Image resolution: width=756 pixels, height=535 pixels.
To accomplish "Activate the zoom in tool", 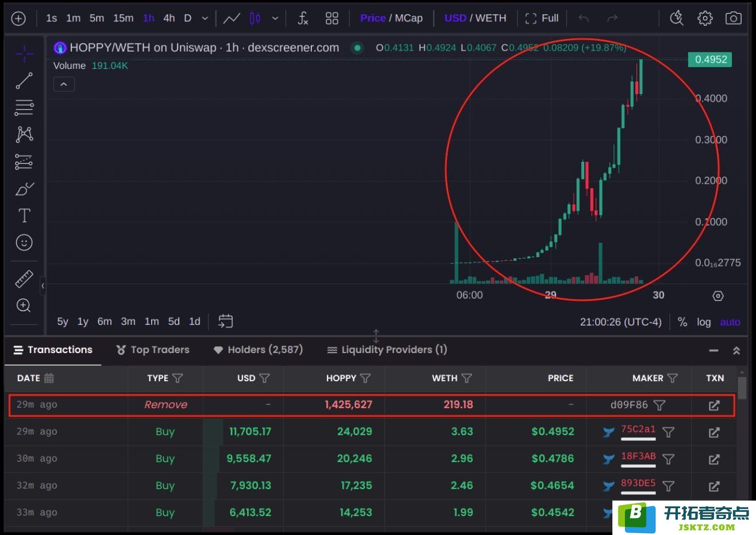I will (24, 305).
